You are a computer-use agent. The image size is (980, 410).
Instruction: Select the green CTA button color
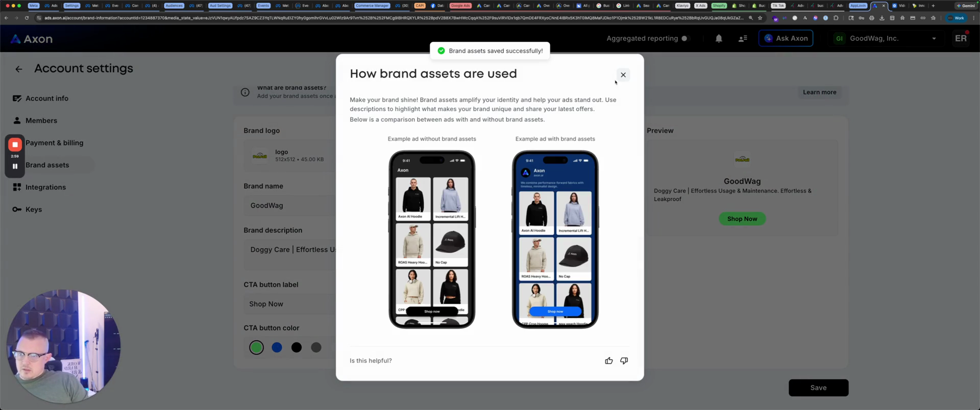point(256,347)
